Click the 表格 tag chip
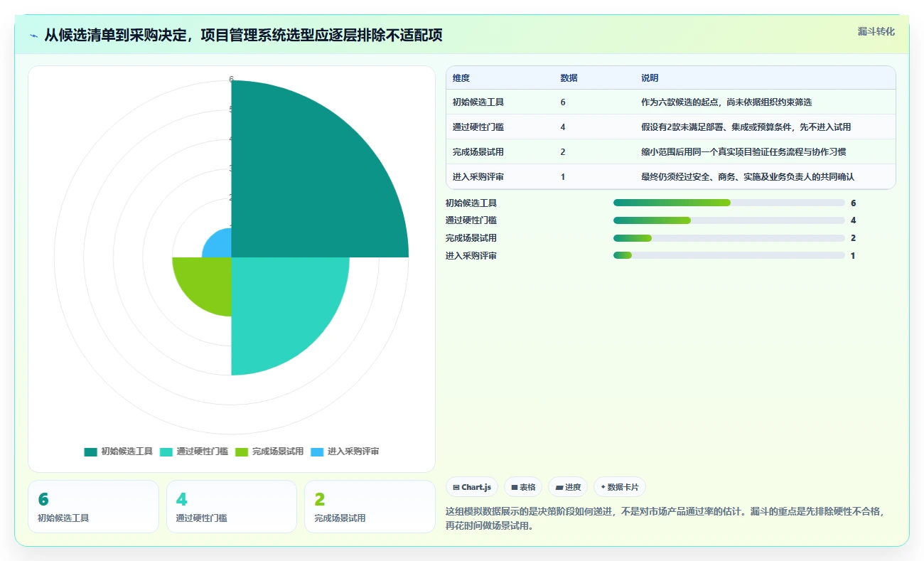The height and width of the screenshot is (561, 924). [x=522, y=487]
